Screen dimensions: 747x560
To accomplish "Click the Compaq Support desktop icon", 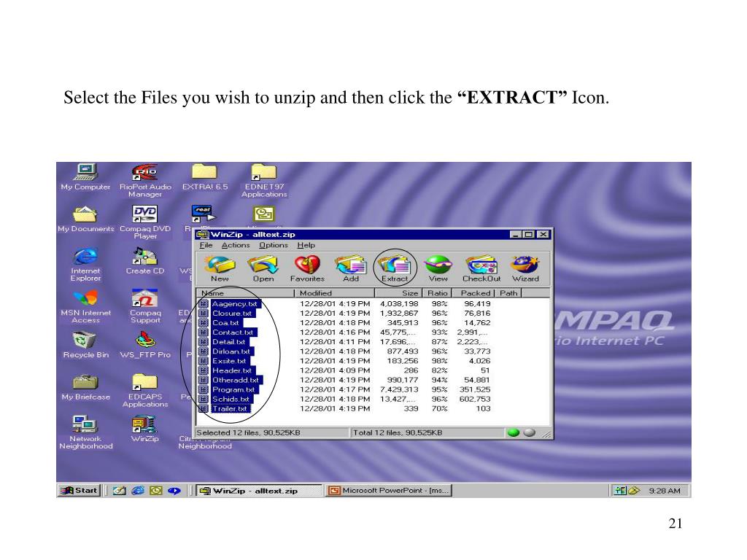I will (x=145, y=306).
